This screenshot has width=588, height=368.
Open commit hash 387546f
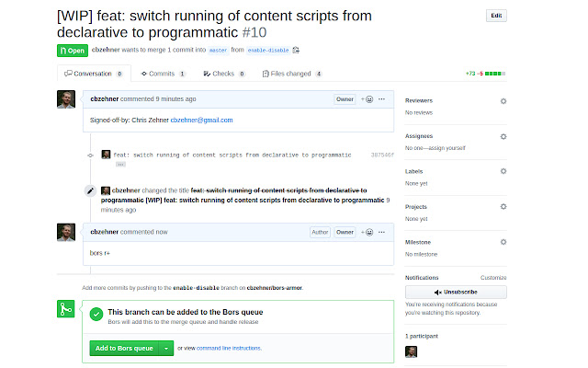[382, 155]
